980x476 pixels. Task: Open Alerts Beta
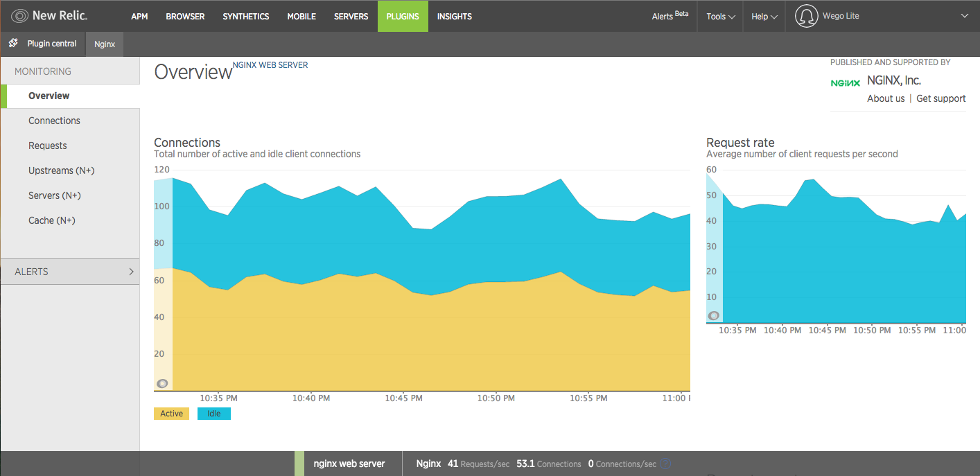(x=670, y=16)
